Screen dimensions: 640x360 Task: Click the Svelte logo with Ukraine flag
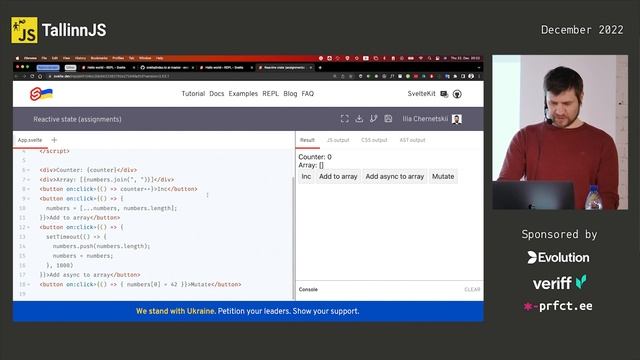tap(41, 94)
